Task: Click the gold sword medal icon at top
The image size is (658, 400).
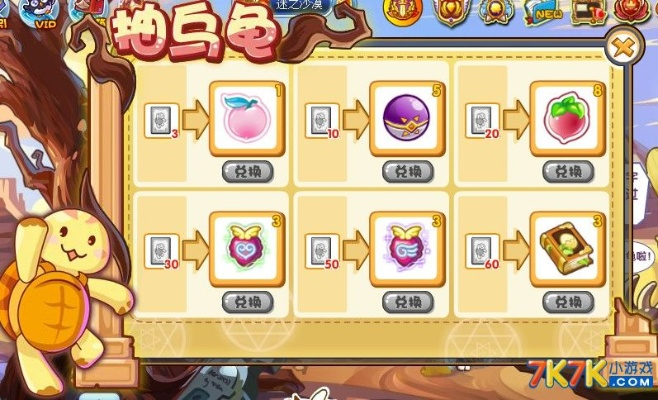Action: tap(402, 12)
